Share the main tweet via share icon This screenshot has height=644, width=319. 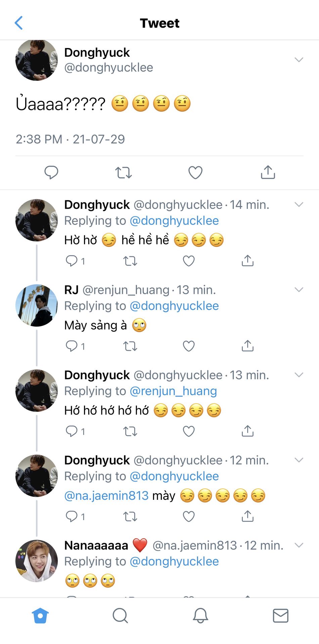click(268, 172)
